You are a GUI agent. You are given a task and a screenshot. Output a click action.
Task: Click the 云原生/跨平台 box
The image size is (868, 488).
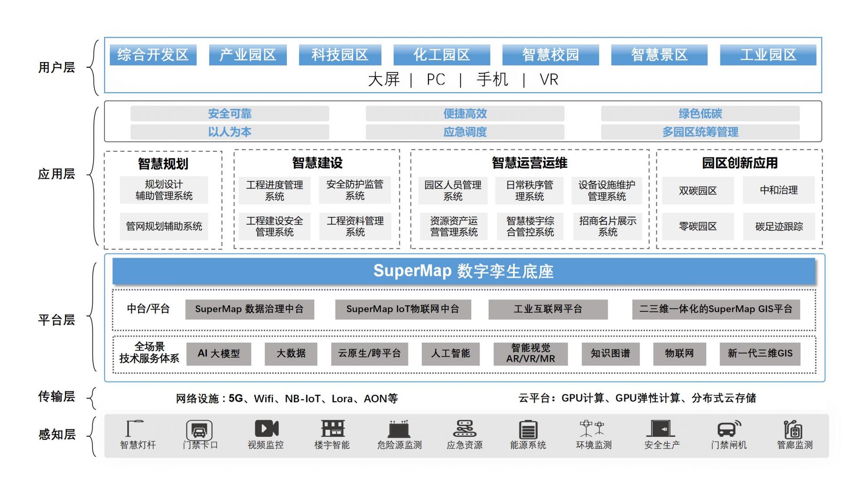(369, 354)
